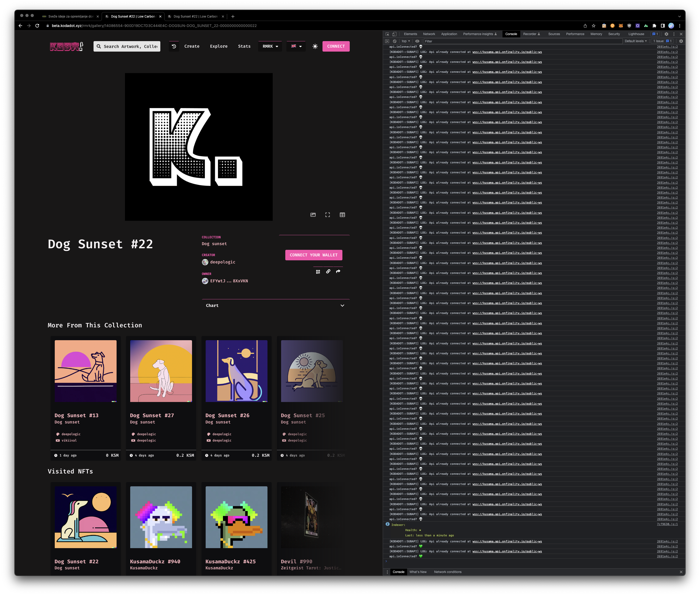The height and width of the screenshot is (595, 700).
Task: Switch to the Sources tab
Action: tap(554, 34)
